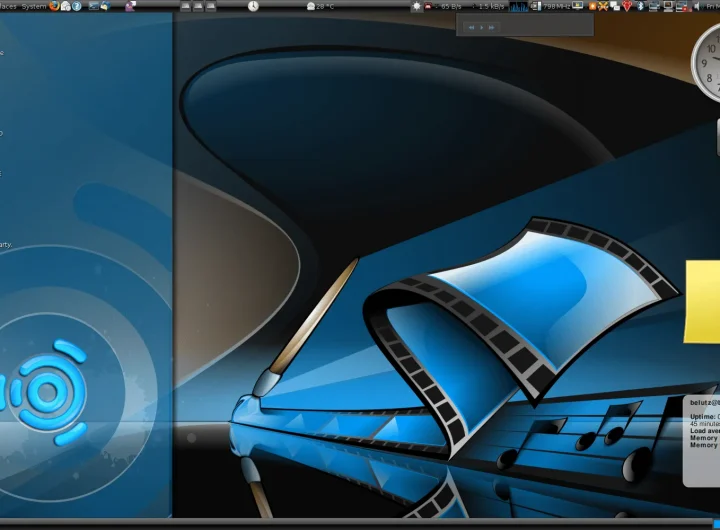Click the CPU frequency 798 MHz applet

point(550,6)
